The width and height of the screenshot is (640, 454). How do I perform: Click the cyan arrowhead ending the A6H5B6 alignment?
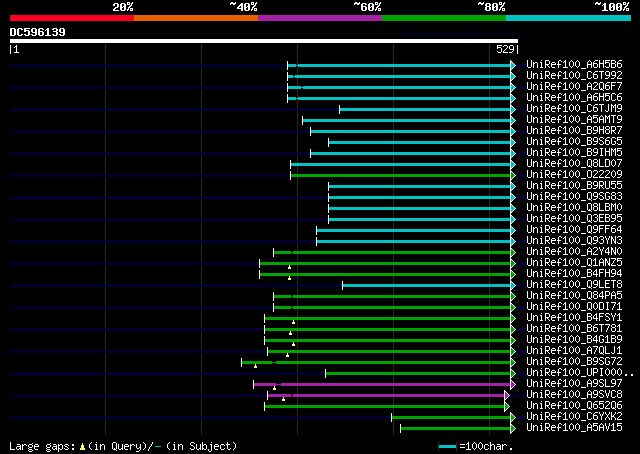pyautogui.click(x=513, y=65)
